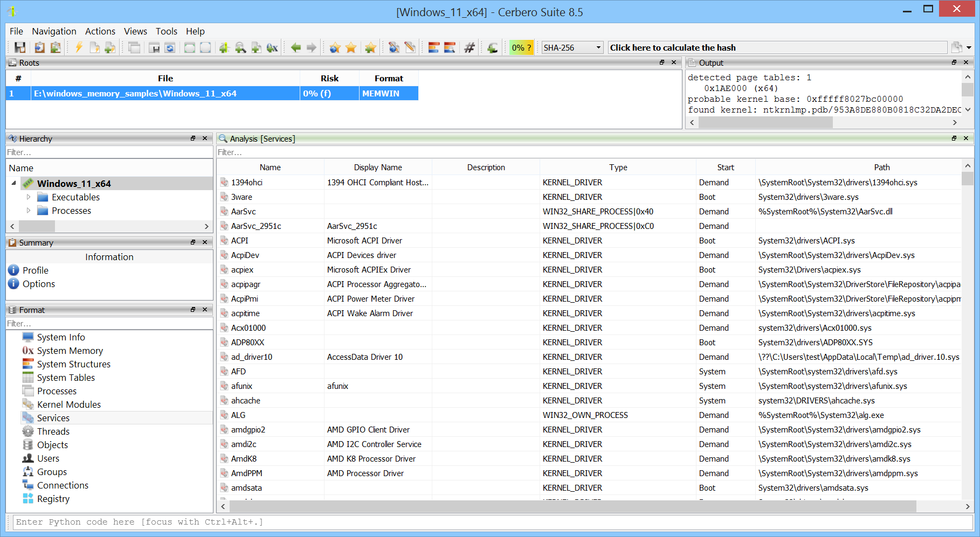Viewport: 980px width, 537px height.
Task: Open Profile in Summary information
Action: 36,270
